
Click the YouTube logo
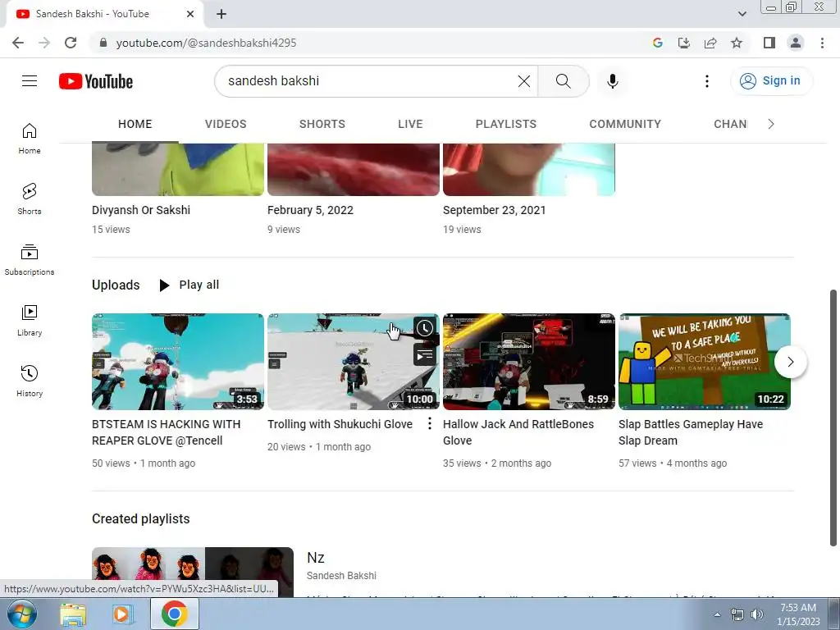[x=96, y=81]
